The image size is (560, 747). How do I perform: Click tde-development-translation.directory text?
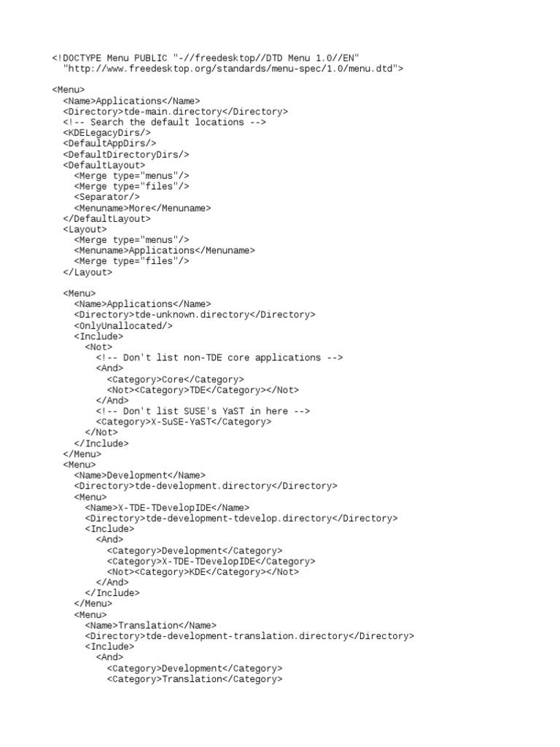pyautogui.click(x=247, y=636)
